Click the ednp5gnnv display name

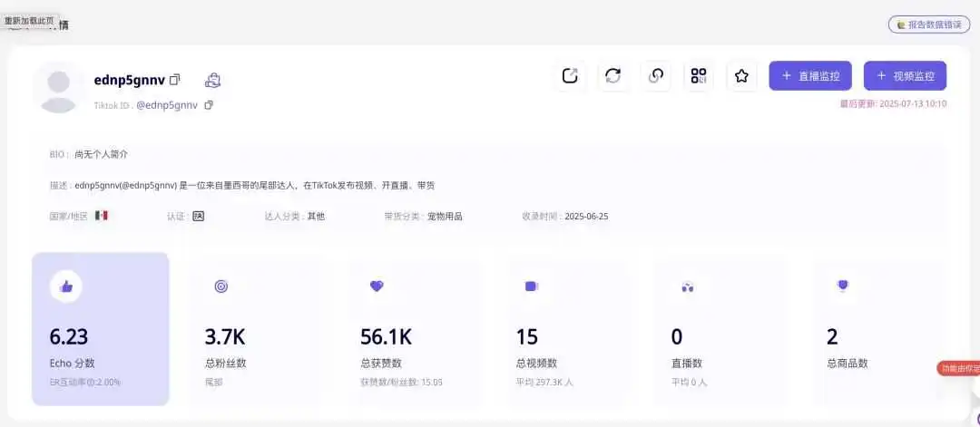130,80
